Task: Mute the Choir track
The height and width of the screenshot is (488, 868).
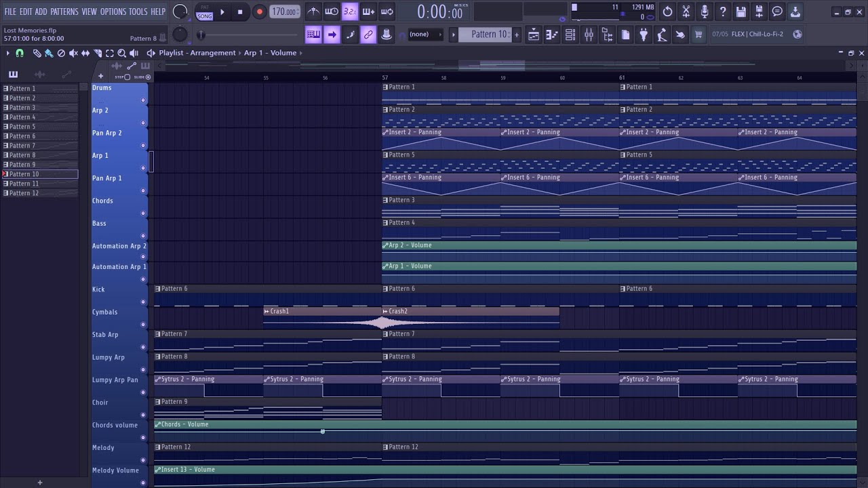Action: coord(143,415)
